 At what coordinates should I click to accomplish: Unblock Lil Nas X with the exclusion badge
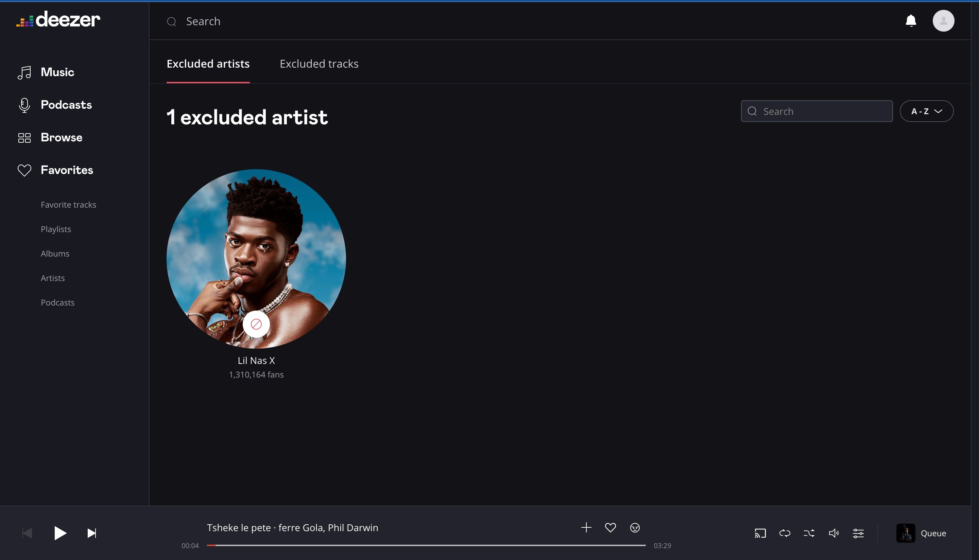(256, 324)
